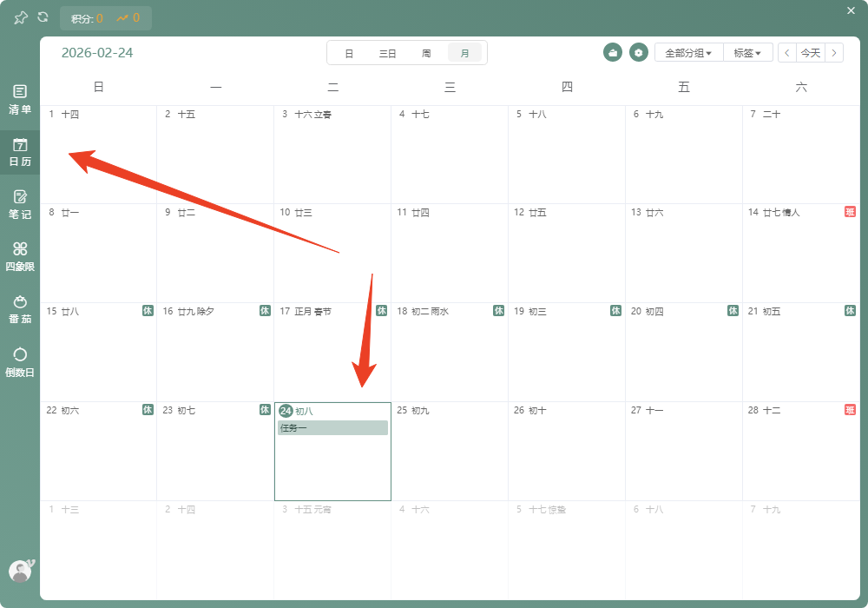This screenshot has width=868, height=608.
Task: Click the 今天 today button
Action: pos(810,53)
